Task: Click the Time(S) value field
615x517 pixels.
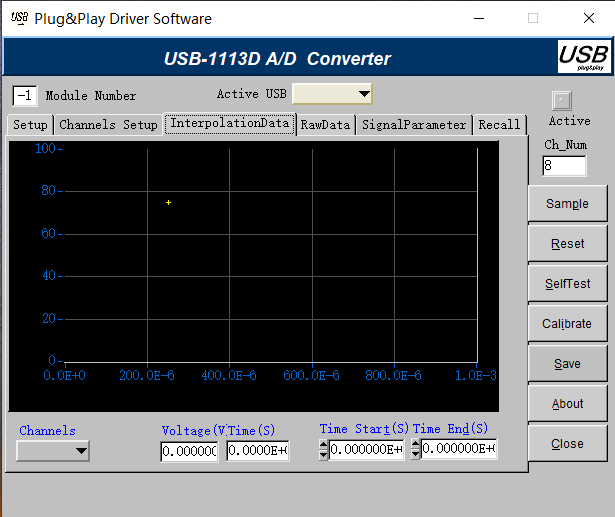Action: [x=258, y=451]
